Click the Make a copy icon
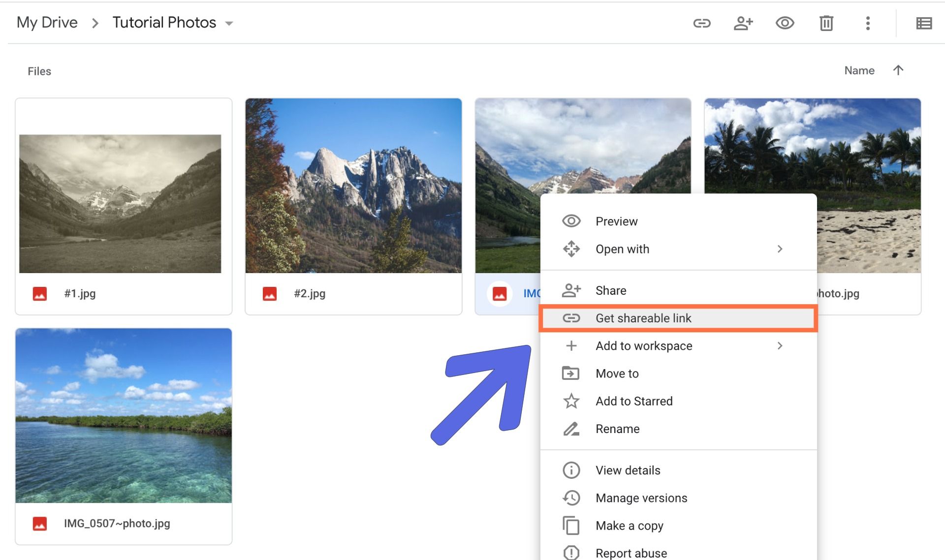Viewport: 945px width, 560px height. [x=571, y=526]
